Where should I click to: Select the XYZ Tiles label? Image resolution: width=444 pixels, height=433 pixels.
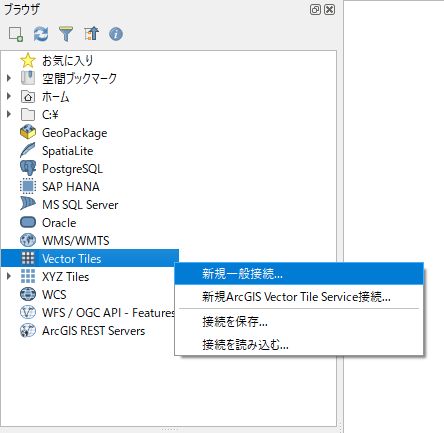coord(65,277)
